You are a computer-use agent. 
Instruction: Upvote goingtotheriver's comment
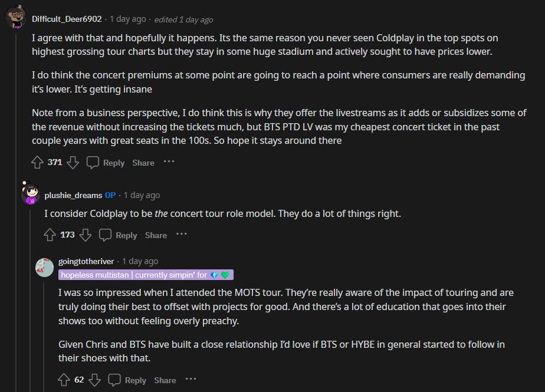[x=64, y=380]
